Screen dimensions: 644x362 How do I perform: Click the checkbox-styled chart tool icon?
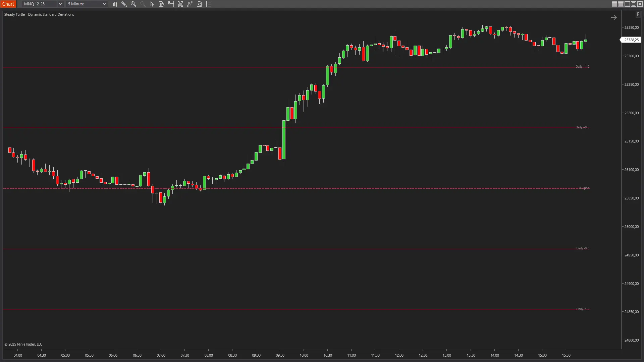(199, 4)
